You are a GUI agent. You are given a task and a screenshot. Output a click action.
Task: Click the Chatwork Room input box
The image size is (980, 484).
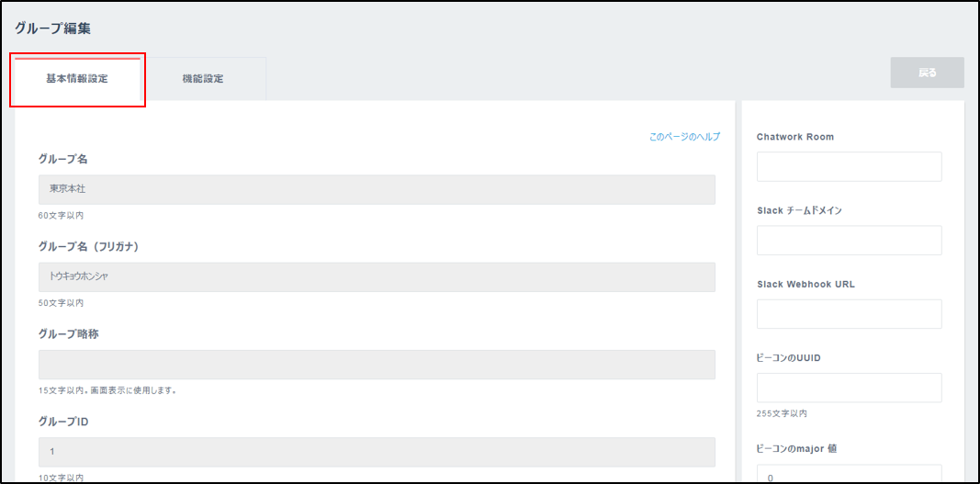coord(849,167)
